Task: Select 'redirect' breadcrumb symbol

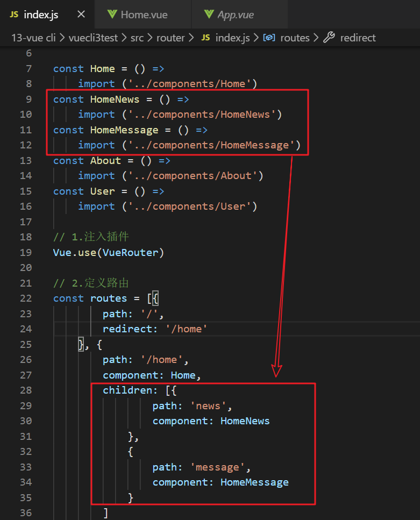Action: pyautogui.click(x=358, y=38)
